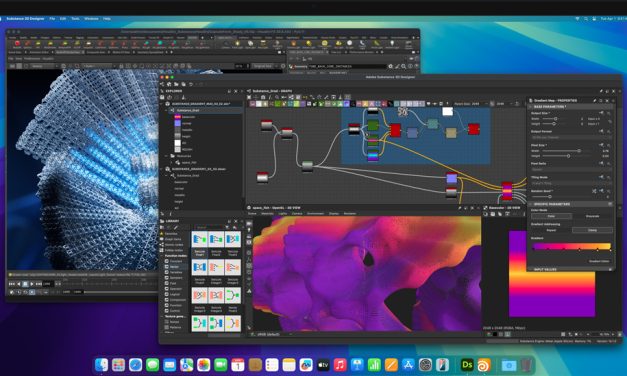Image resolution: width=627 pixels, height=376 pixels.
Task: Click the play button in Houdini's playbar
Action: pos(32,284)
